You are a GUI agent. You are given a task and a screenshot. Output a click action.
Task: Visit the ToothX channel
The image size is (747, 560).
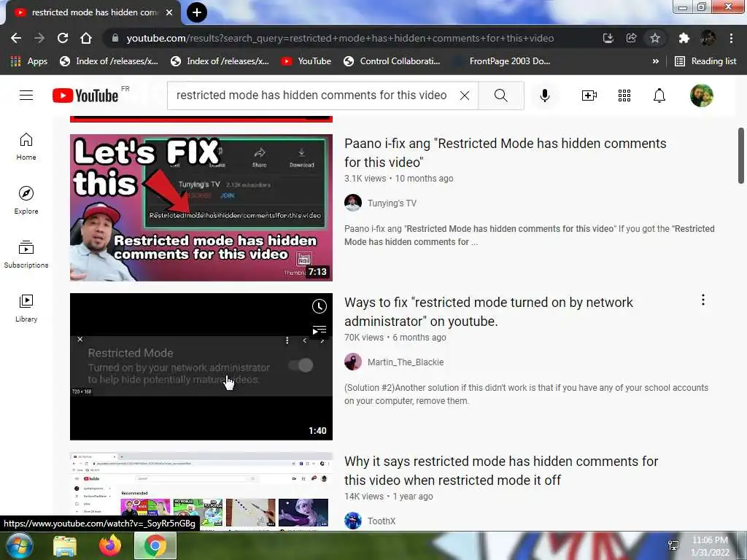pyautogui.click(x=381, y=521)
